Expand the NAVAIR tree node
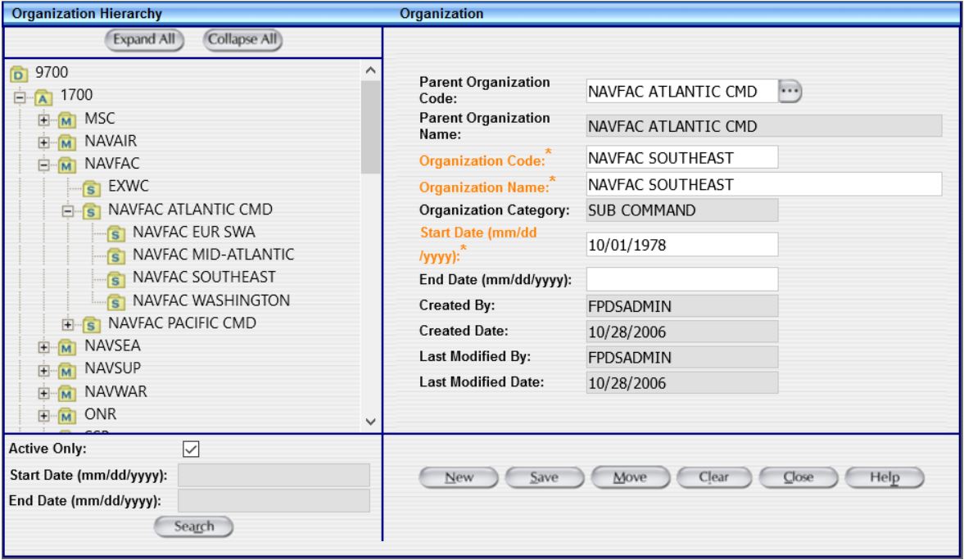The image size is (964, 560). pyautogui.click(x=43, y=142)
